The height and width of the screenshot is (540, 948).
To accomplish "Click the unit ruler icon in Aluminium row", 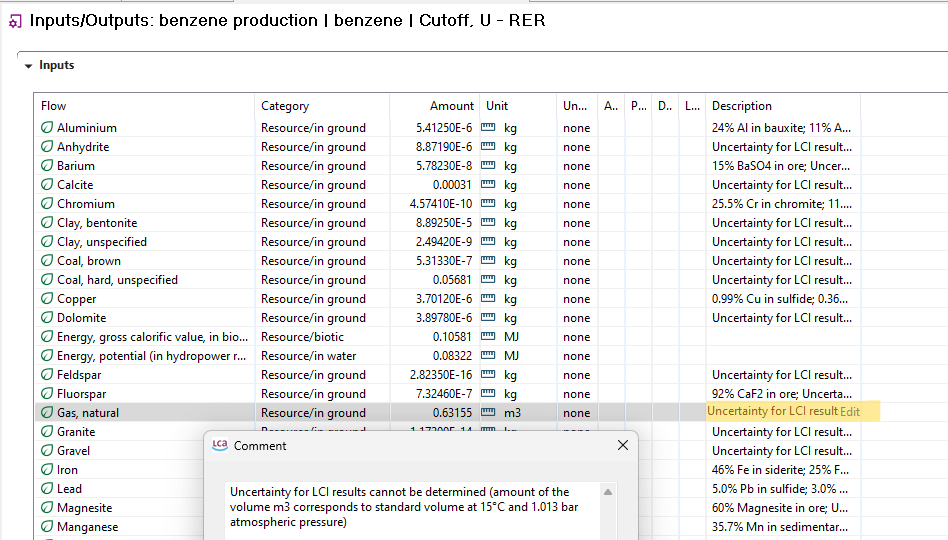I will tap(488, 128).
